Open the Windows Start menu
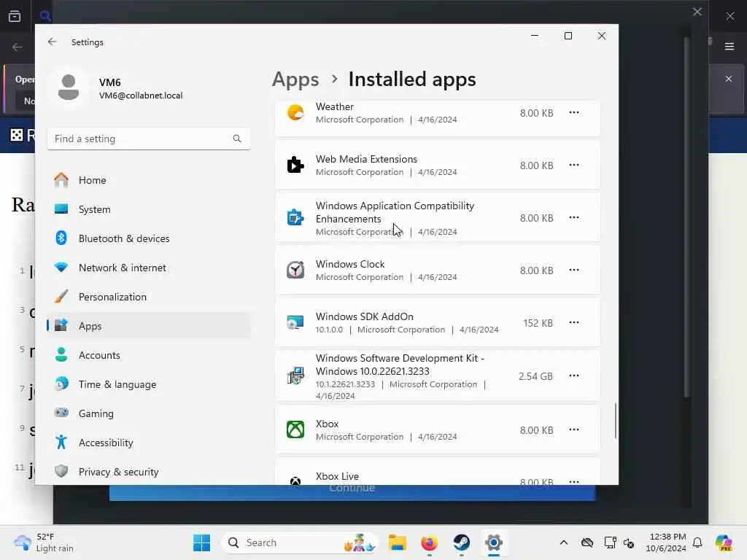 click(201, 542)
